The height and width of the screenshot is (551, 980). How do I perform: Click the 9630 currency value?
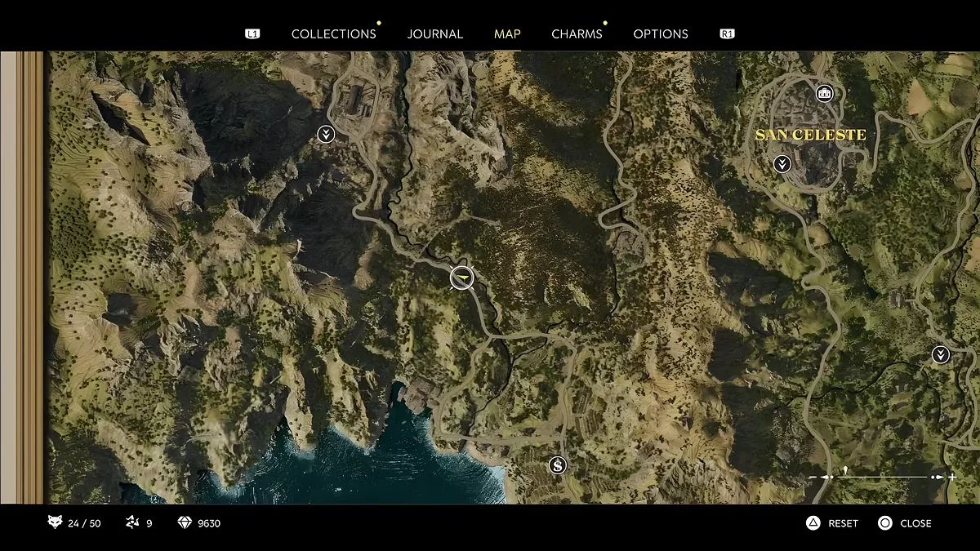(x=209, y=523)
